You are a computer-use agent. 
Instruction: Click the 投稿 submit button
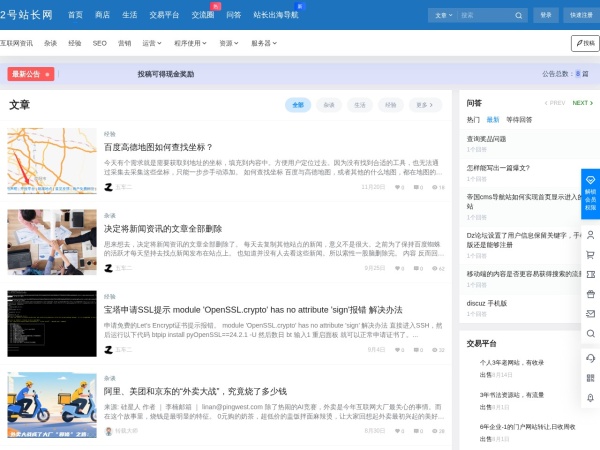(x=585, y=43)
